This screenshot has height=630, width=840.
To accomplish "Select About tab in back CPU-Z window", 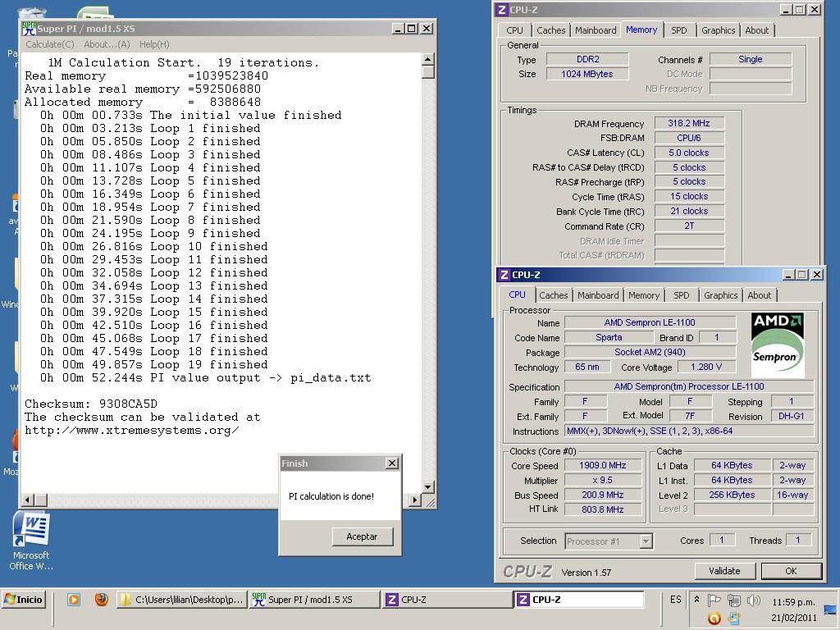I will [757, 30].
